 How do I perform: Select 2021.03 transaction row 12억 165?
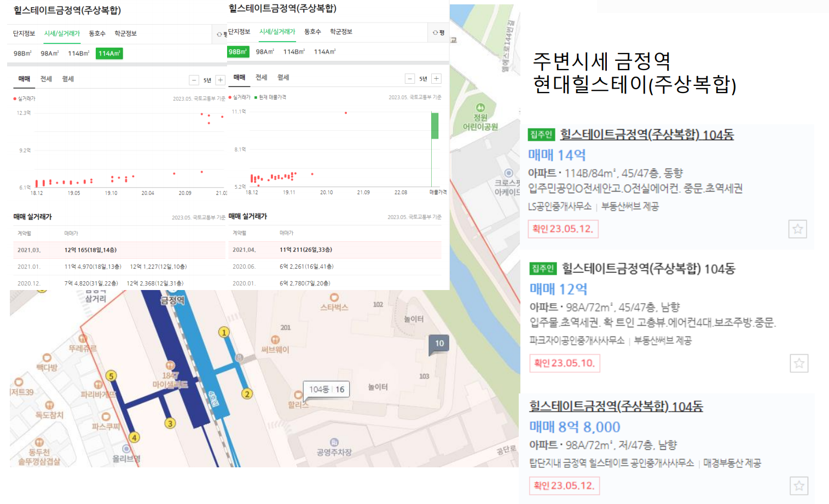[x=119, y=250]
